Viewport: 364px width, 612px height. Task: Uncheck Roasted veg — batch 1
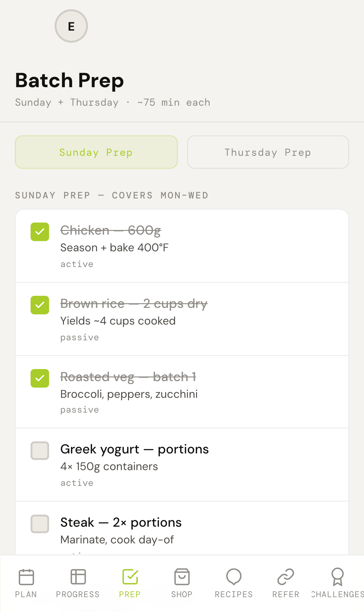click(x=40, y=378)
